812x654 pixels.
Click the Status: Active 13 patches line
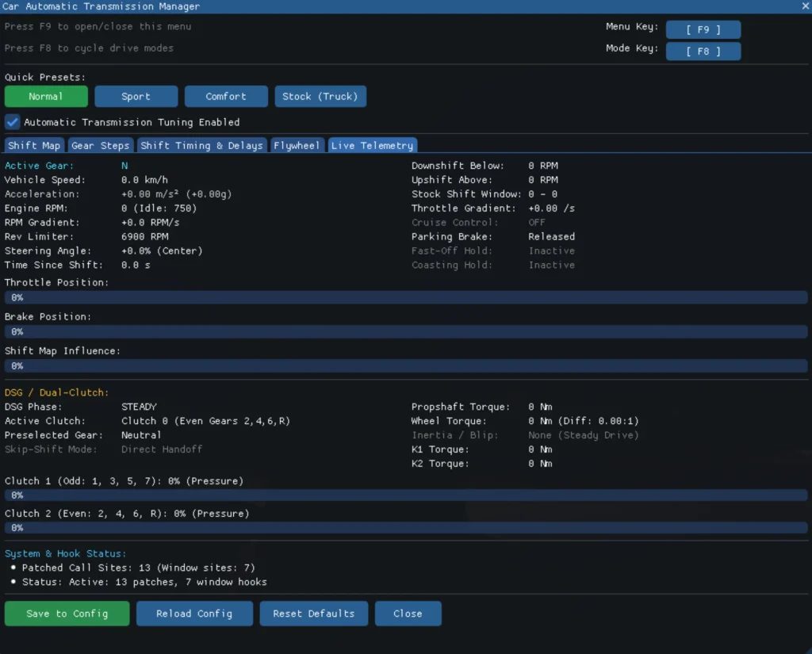[144, 582]
